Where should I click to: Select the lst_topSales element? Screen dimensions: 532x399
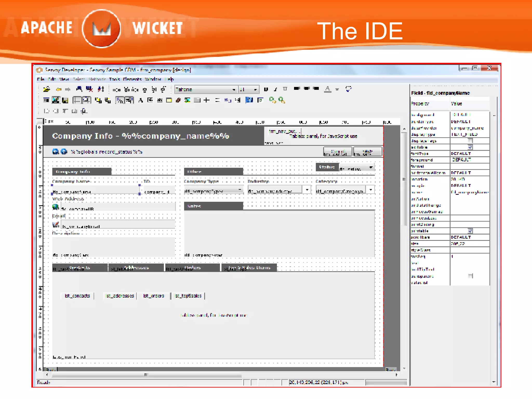[x=188, y=296]
